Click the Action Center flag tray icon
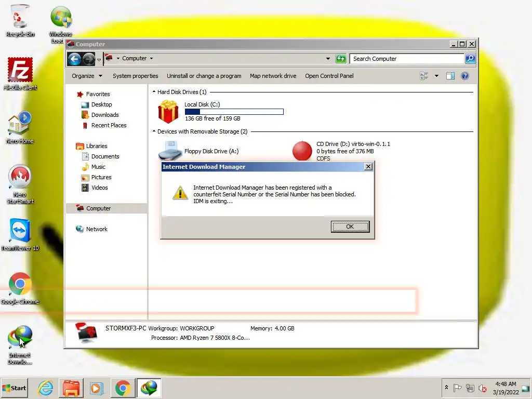The image size is (532, 399). [457, 388]
